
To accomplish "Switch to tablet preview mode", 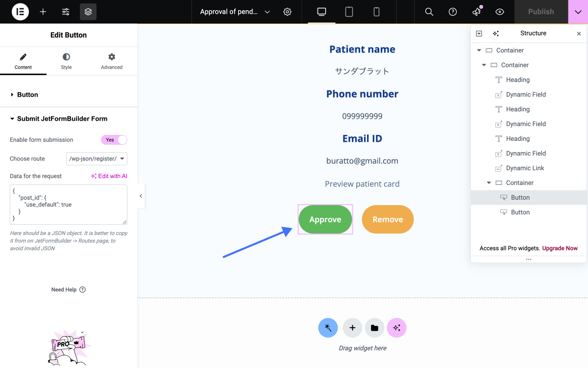I will pyautogui.click(x=348, y=11).
